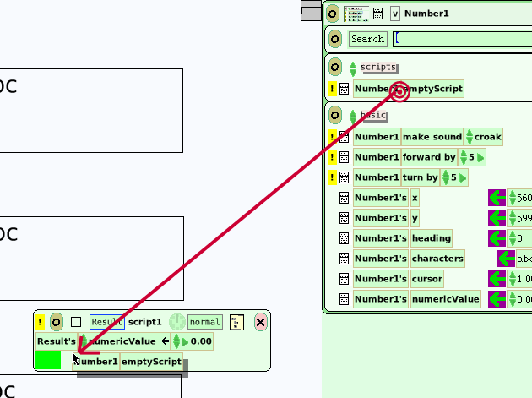Show textual code view icon in script1
This screenshot has height=398, width=532.
pos(236,322)
